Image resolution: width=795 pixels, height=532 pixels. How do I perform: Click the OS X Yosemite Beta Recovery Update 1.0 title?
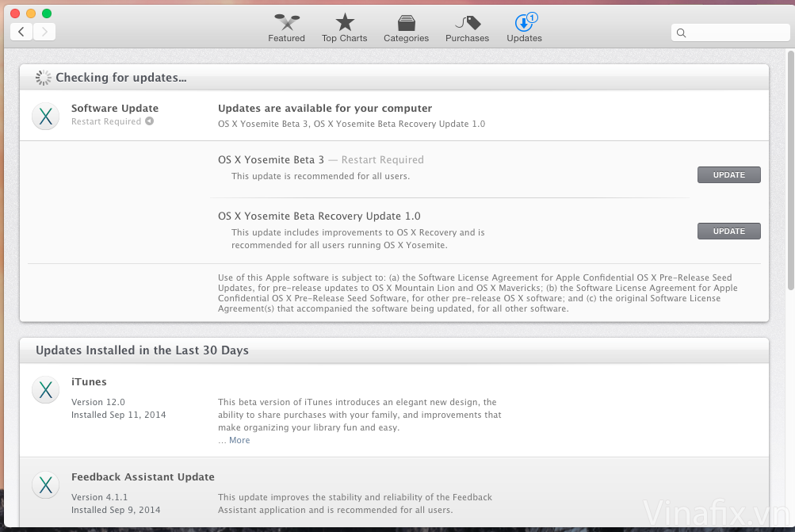(319, 216)
